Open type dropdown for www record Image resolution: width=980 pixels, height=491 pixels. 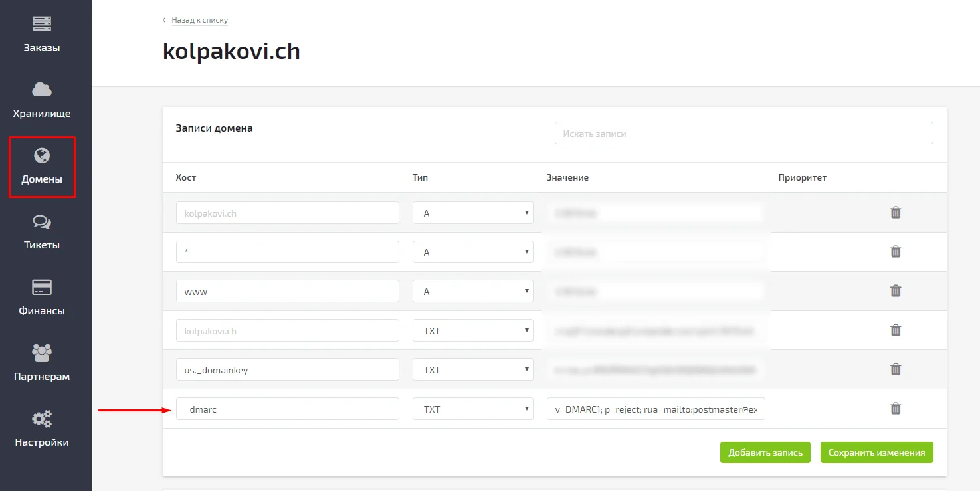[473, 291]
